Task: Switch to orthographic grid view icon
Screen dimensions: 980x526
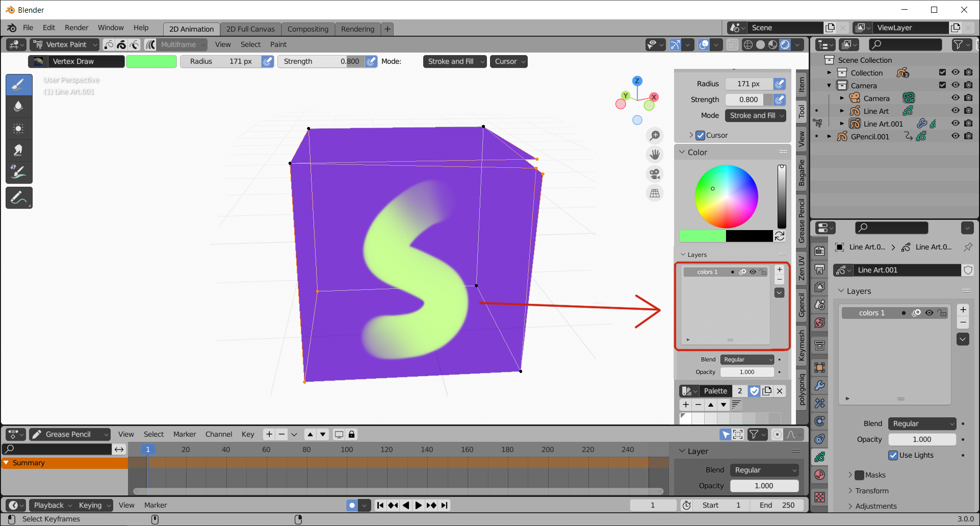Action: pyautogui.click(x=655, y=193)
